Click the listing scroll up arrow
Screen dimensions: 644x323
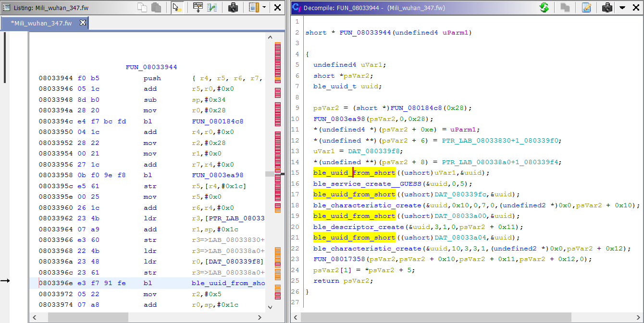tap(269, 38)
